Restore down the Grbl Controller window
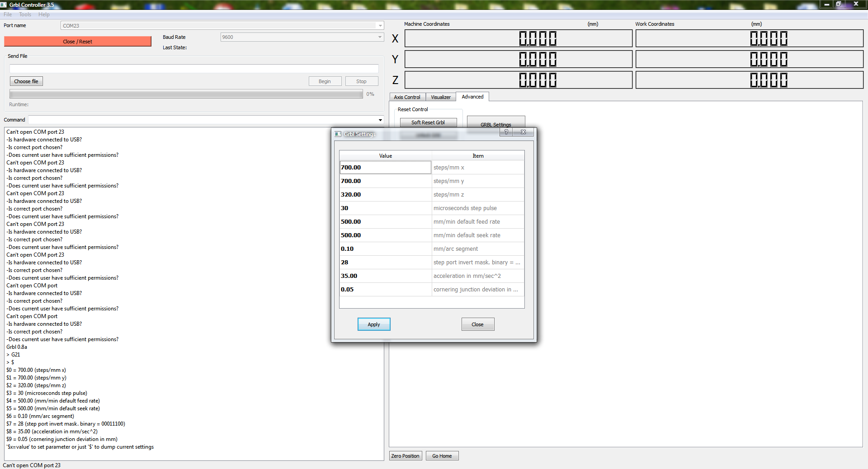This screenshot has height=469, width=868. click(x=838, y=4)
